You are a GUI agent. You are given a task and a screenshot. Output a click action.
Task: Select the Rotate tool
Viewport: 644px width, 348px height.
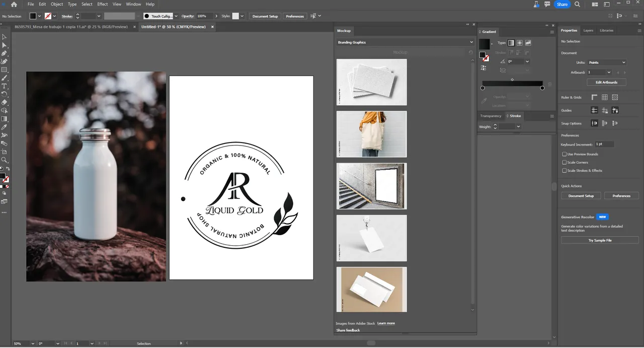point(4,94)
